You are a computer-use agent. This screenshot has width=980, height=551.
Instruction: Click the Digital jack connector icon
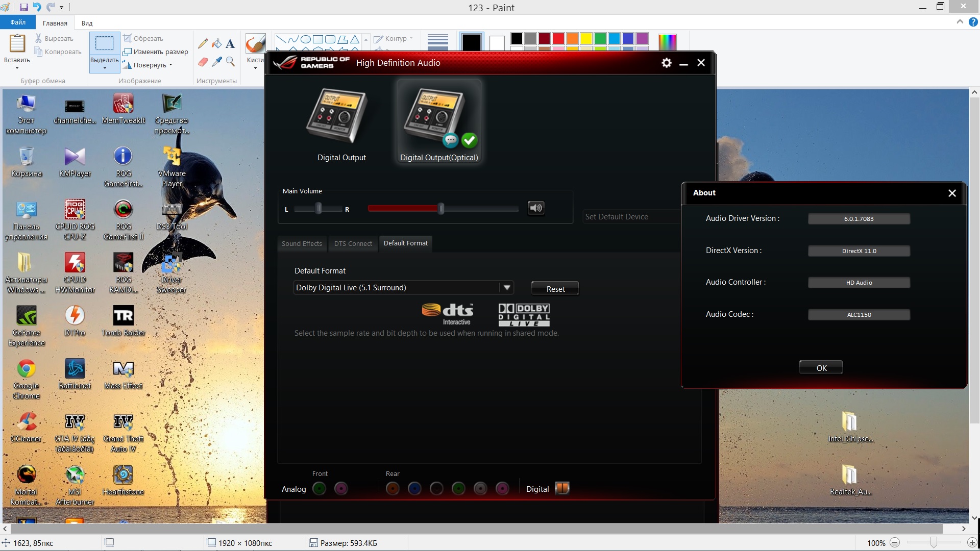pyautogui.click(x=562, y=488)
